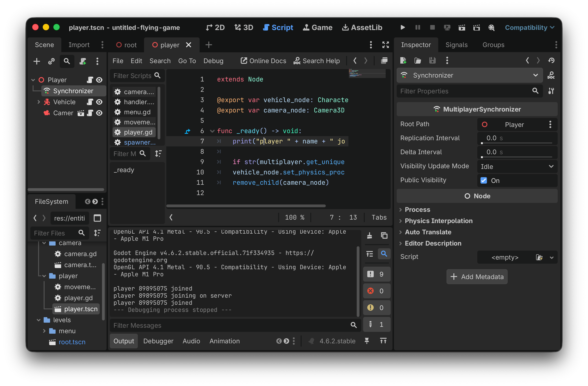588x386 pixels.
Task: Open the Inspector object history icon
Action: point(551,60)
